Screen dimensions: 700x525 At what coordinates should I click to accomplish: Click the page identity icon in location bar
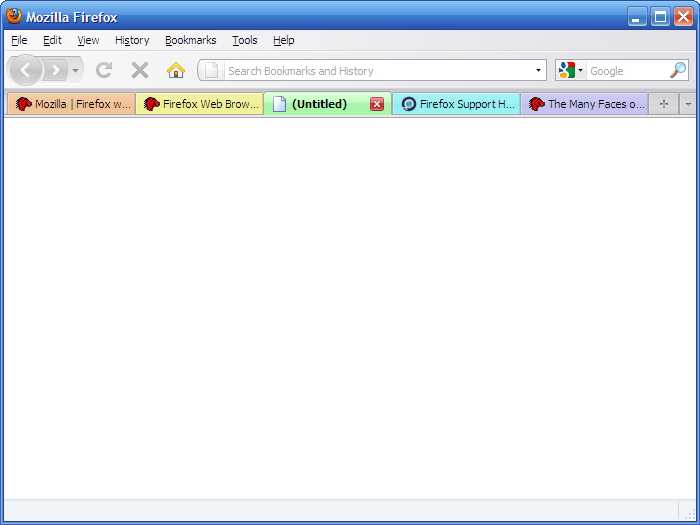pyautogui.click(x=212, y=70)
